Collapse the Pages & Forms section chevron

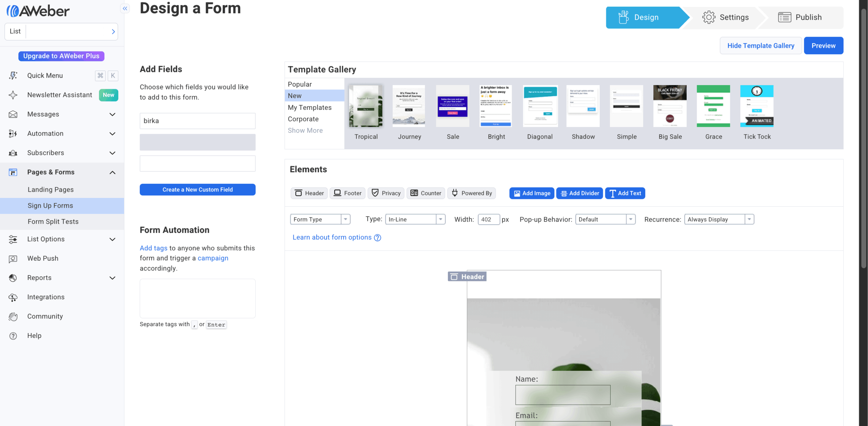point(113,173)
